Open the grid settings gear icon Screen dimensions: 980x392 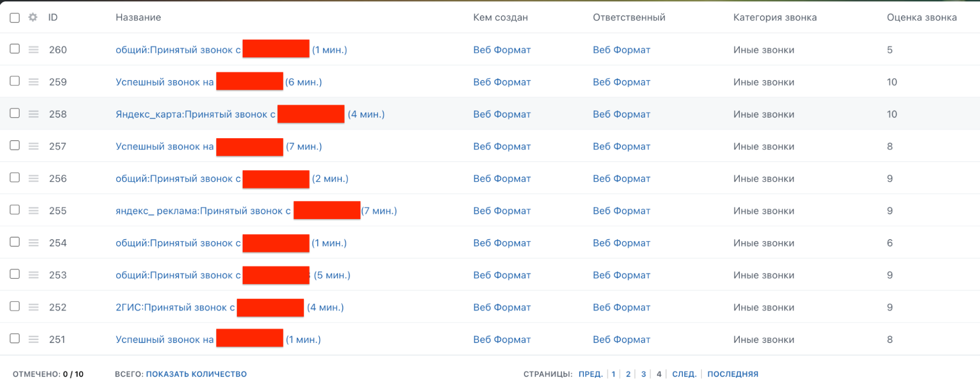pos(33,17)
